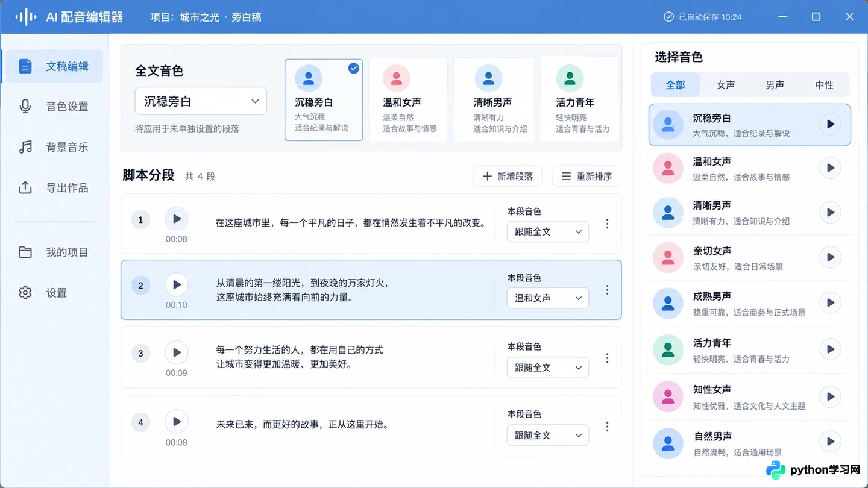The width and height of the screenshot is (868, 488).
Task: Play the 温和女声 voice preview in list
Action: [830, 168]
